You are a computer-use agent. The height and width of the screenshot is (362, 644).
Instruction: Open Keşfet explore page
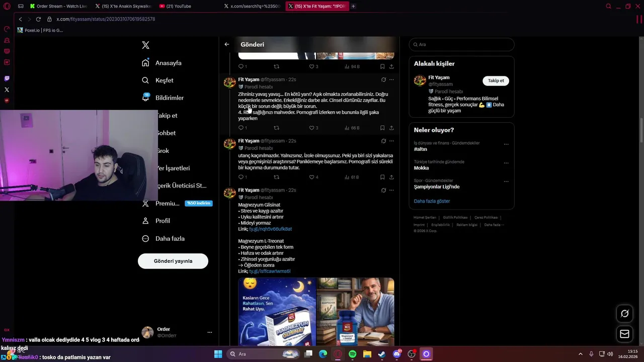(x=157, y=80)
